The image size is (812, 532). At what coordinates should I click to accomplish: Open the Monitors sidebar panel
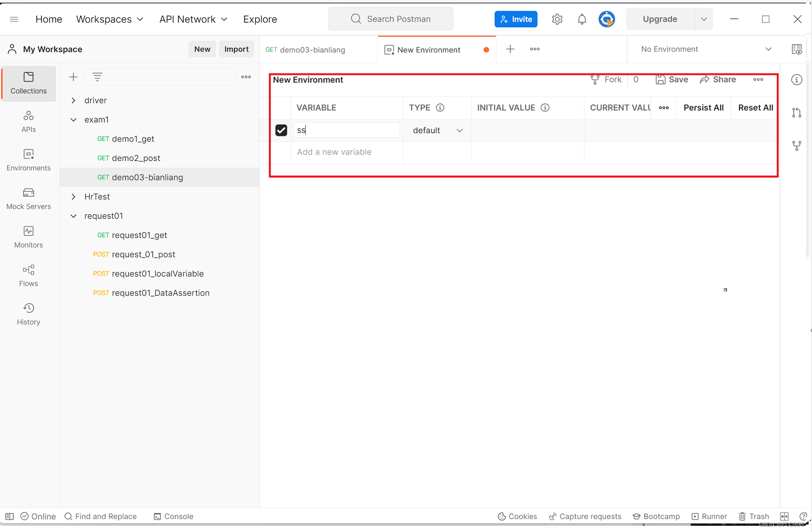pos(28,237)
